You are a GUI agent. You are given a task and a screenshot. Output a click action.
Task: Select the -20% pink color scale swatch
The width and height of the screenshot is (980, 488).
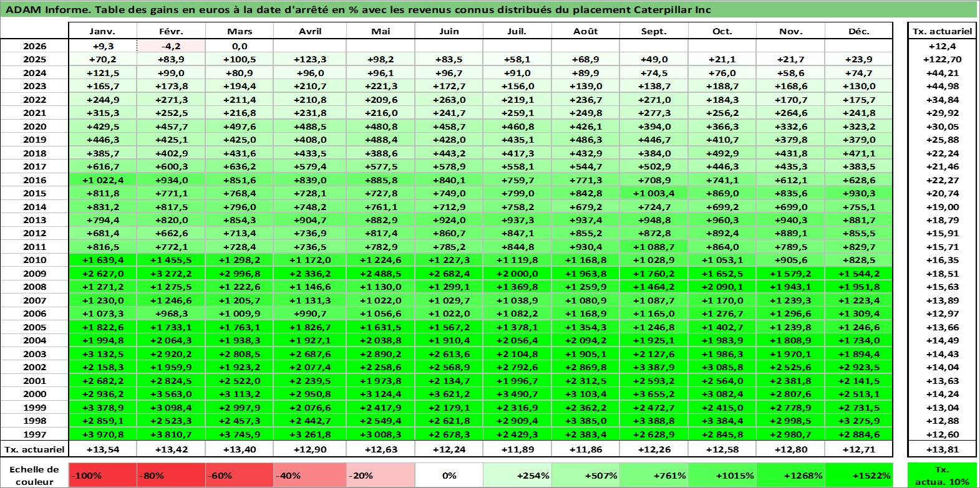coord(380,475)
